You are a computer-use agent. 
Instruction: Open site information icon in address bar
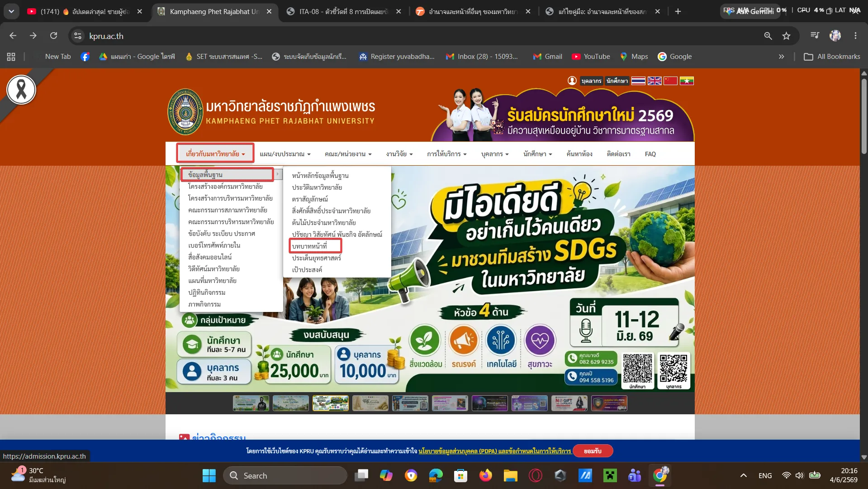[x=78, y=36]
